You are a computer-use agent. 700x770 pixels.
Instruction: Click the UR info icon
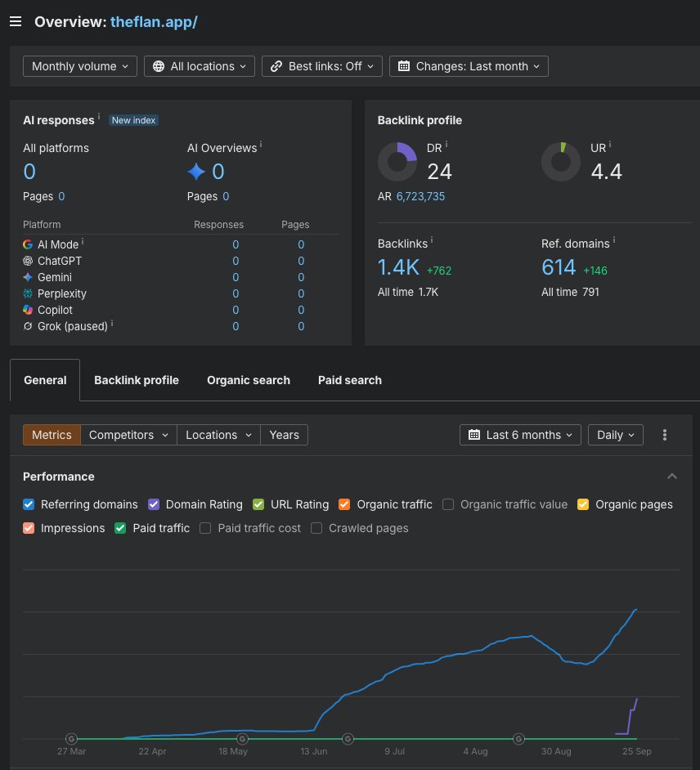click(x=610, y=144)
